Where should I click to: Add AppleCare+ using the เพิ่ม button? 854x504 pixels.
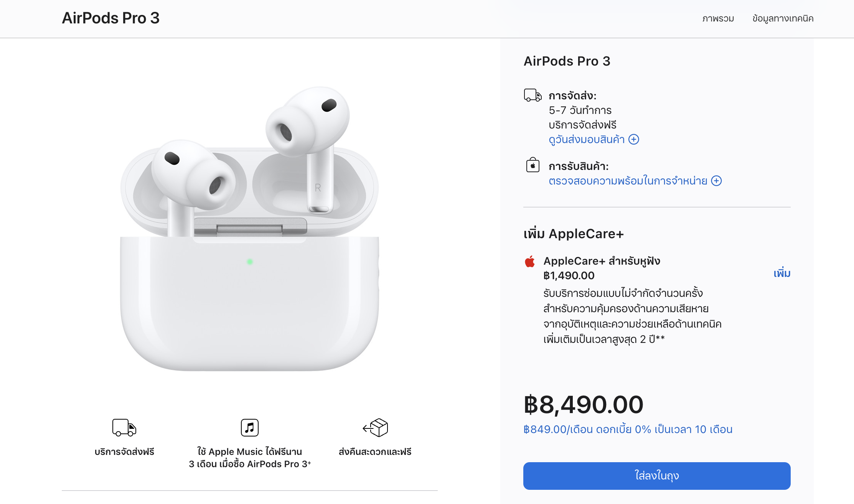tap(782, 273)
